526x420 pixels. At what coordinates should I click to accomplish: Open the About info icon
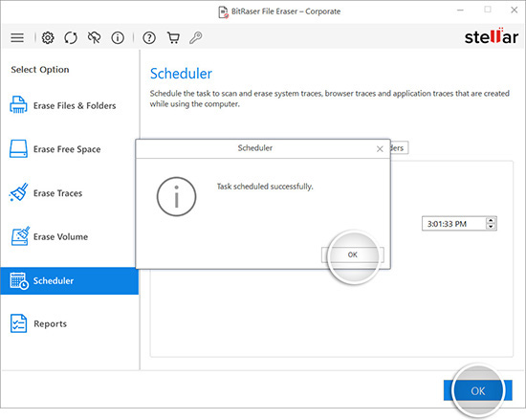[x=118, y=37]
